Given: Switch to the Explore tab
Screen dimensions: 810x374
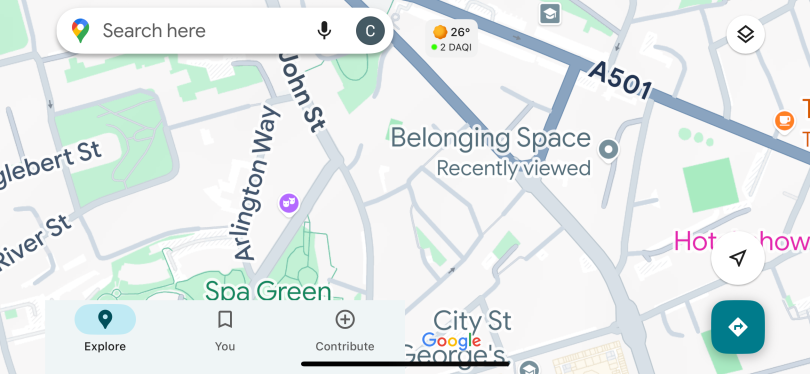Looking at the screenshot, I should (x=105, y=329).
